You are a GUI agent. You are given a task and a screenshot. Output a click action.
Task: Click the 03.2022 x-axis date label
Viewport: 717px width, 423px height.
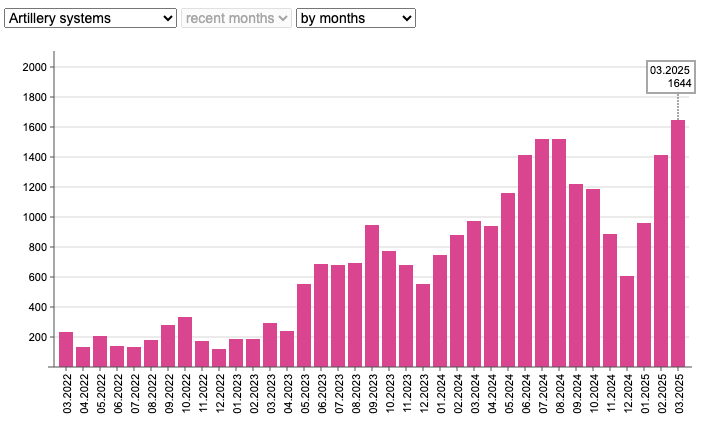(67, 394)
